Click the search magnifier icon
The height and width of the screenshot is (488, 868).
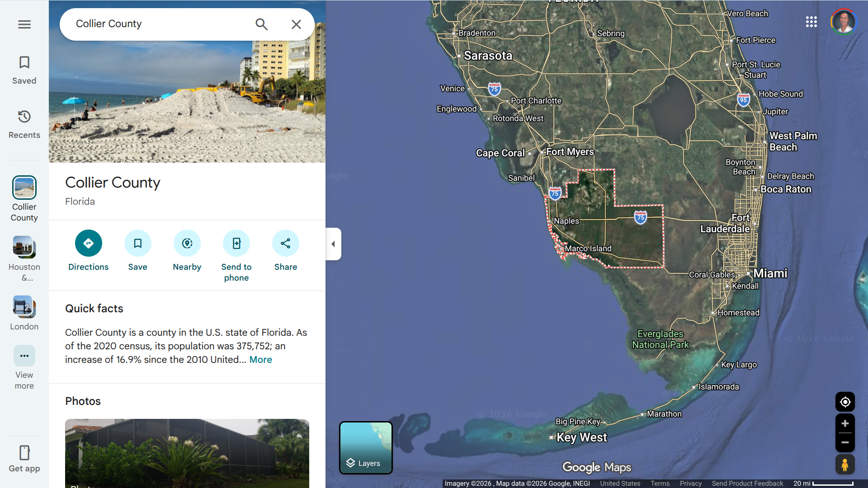(x=261, y=24)
